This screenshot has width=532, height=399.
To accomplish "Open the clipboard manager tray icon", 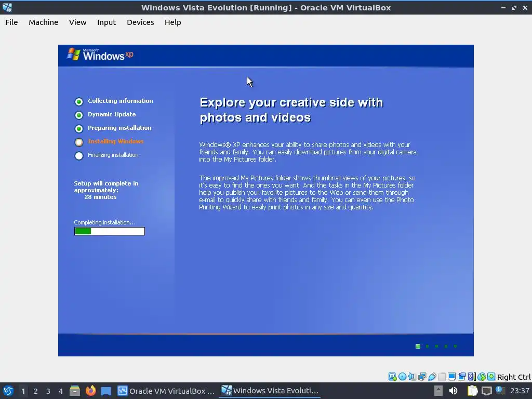I will (x=472, y=391).
